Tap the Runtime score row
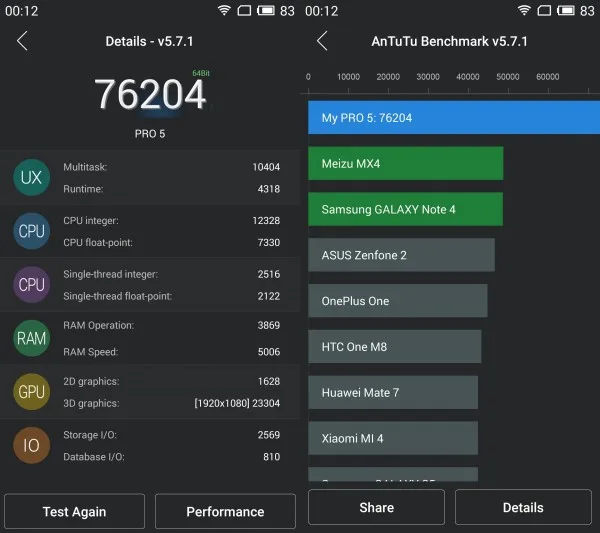The width and height of the screenshot is (600, 533). tap(171, 189)
